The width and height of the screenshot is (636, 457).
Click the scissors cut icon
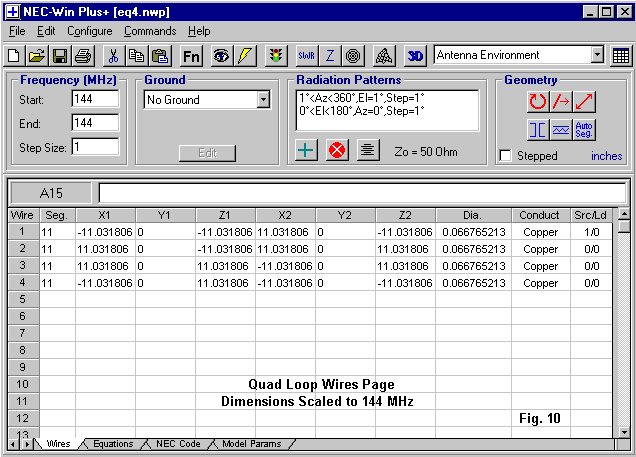(x=113, y=56)
